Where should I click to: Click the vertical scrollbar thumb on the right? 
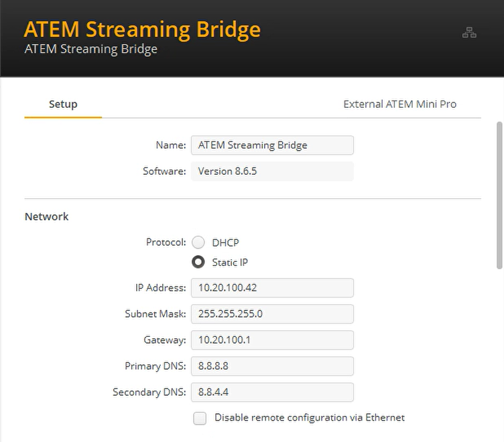pos(499,196)
